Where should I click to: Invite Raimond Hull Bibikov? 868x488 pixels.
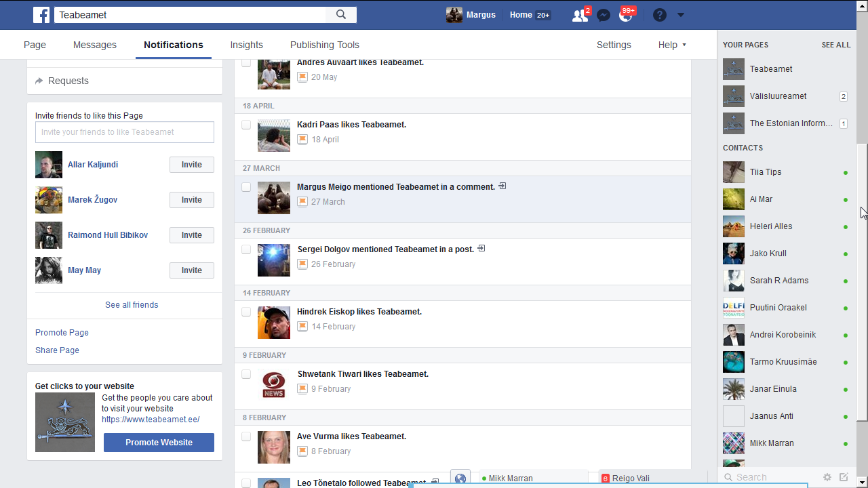click(x=192, y=235)
